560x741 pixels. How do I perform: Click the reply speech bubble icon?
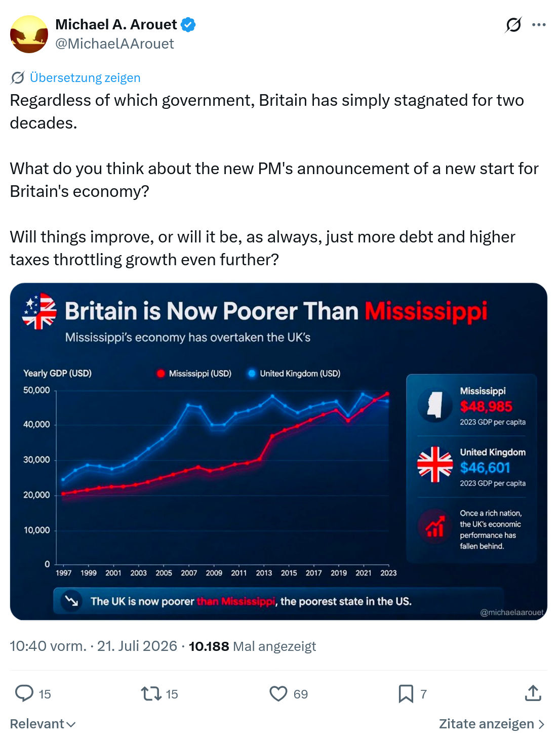pos(24,693)
